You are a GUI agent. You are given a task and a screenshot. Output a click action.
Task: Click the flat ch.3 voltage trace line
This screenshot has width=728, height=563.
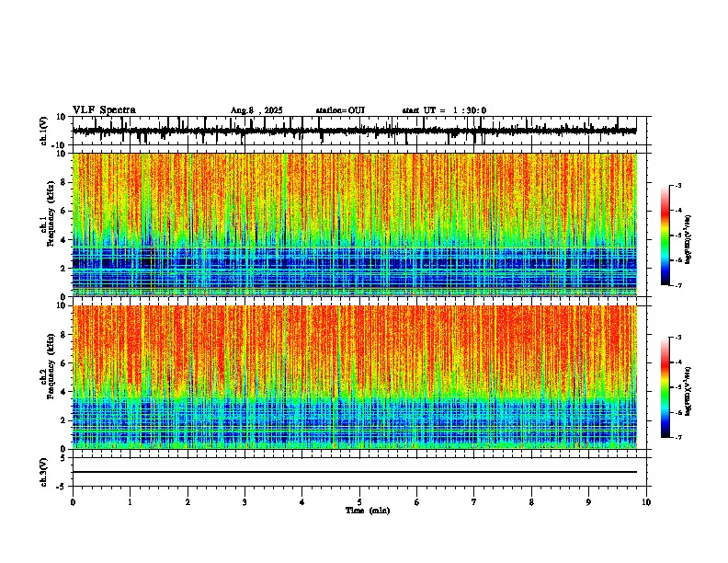point(355,472)
